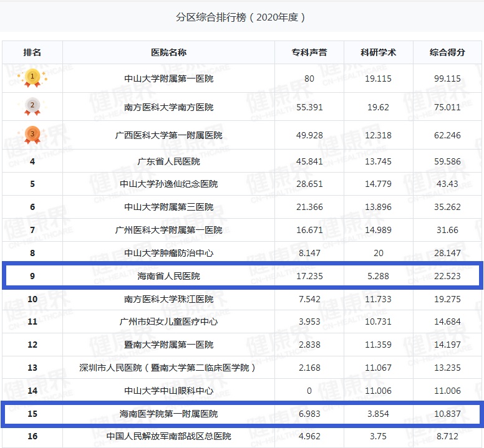Screen dimensions: 484x448
Task: Click the reputation value 49.928
Action: 309,135
